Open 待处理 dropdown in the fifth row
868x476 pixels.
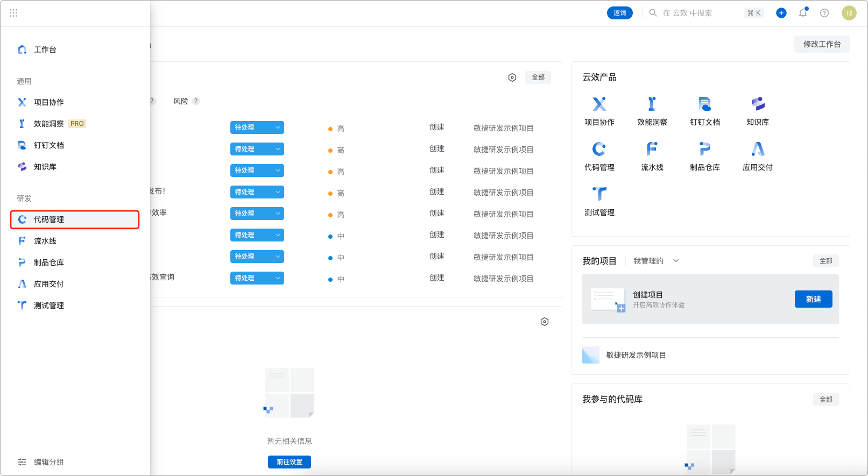point(257,214)
